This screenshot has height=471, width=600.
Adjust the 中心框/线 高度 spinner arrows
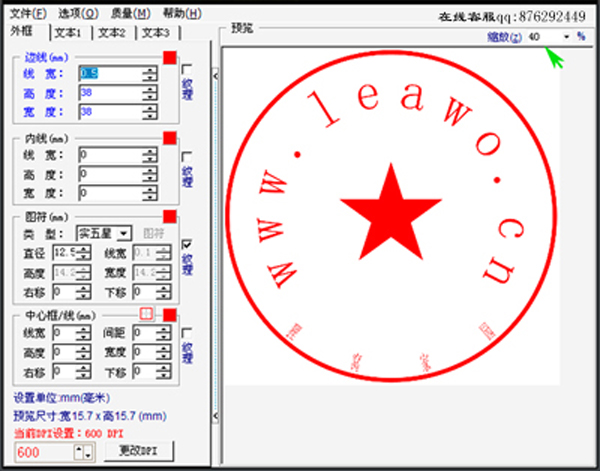(x=83, y=352)
